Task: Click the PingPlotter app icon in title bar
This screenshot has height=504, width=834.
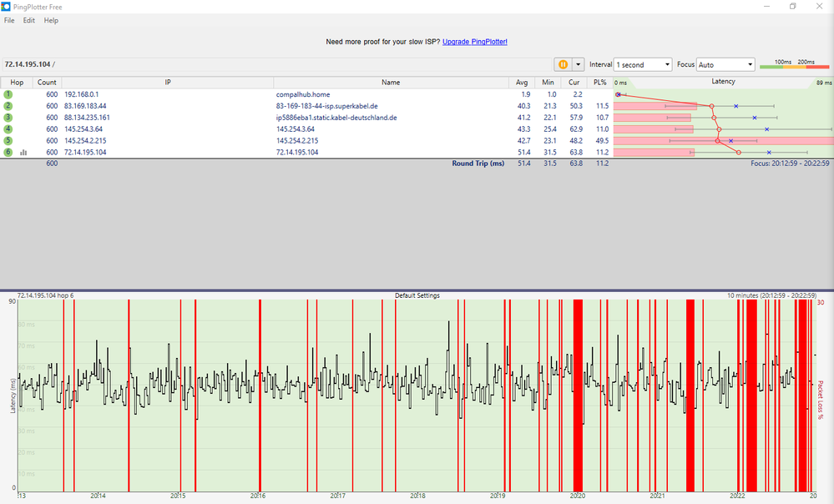Action: coord(7,7)
